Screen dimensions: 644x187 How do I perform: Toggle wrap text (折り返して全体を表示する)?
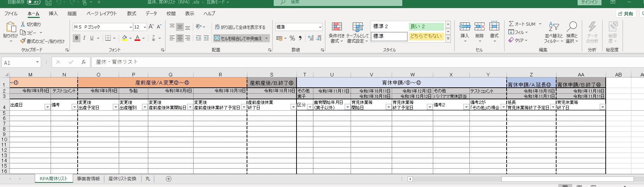click(240, 27)
